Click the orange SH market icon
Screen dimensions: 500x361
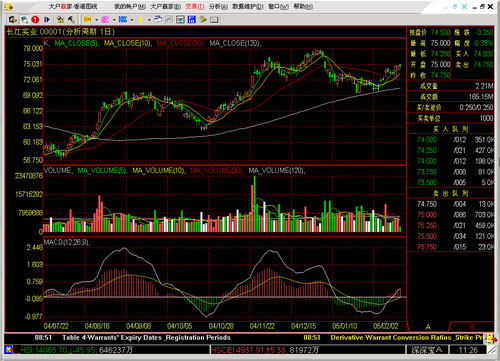click(x=88, y=20)
